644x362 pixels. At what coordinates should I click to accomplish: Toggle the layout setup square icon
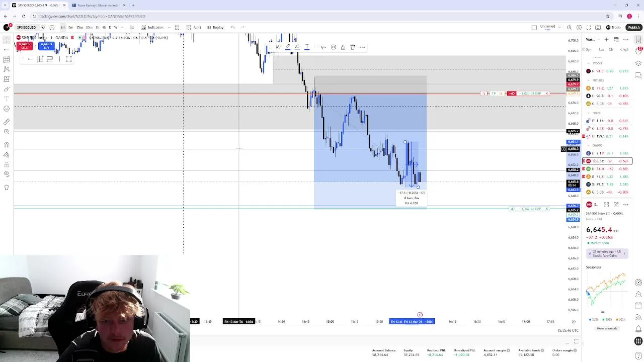[534, 27]
